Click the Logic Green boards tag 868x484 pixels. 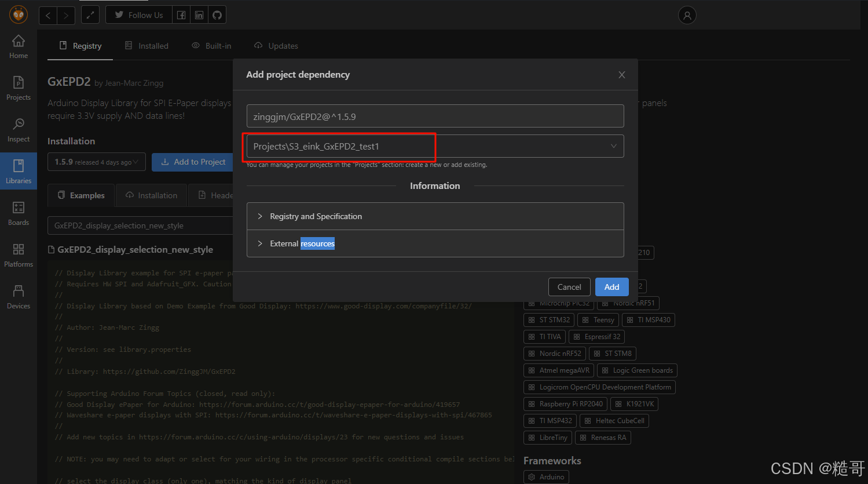[637, 370]
